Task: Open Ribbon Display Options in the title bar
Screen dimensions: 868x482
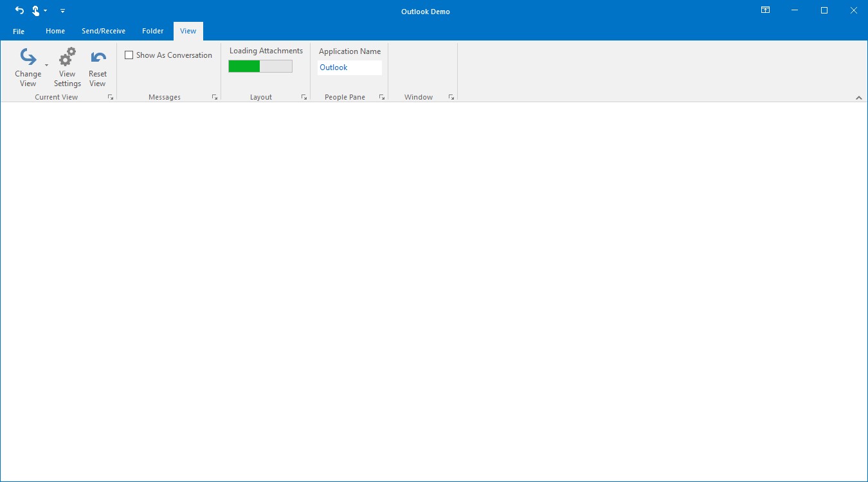Action: tap(764, 10)
